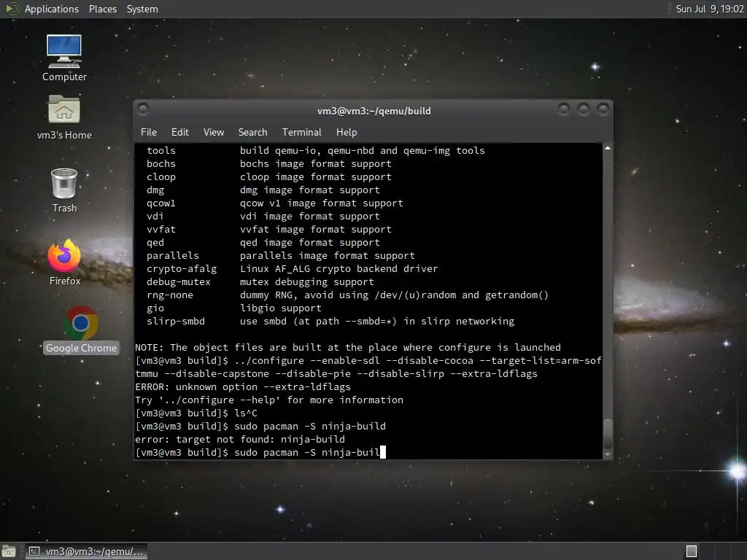The height and width of the screenshot is (560, 747).
Task: Click 'Linux AF_ALG crypto backend driver' text
Action: pyautogui.click(x=338, y=269)
